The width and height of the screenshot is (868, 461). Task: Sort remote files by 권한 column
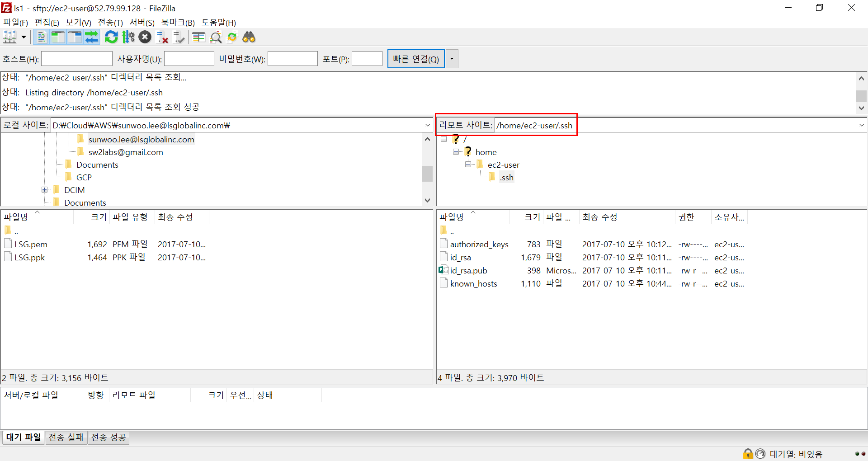click(693, 217)
